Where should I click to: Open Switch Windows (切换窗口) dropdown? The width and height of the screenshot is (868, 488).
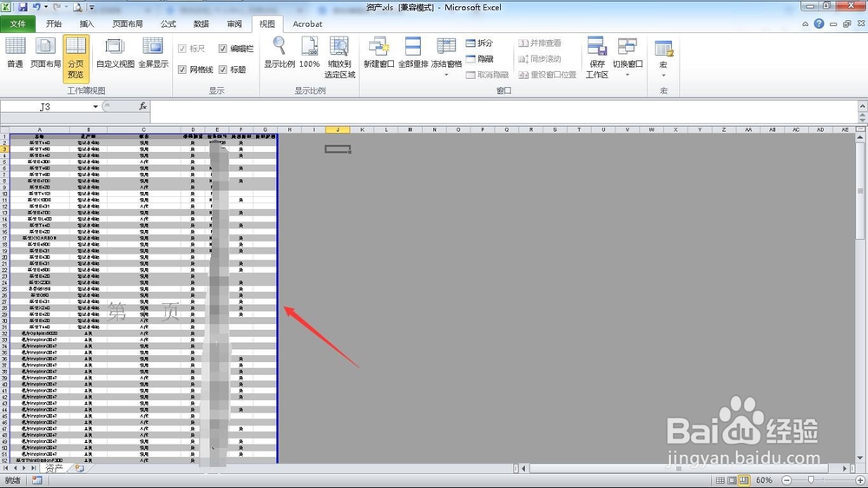628,56
